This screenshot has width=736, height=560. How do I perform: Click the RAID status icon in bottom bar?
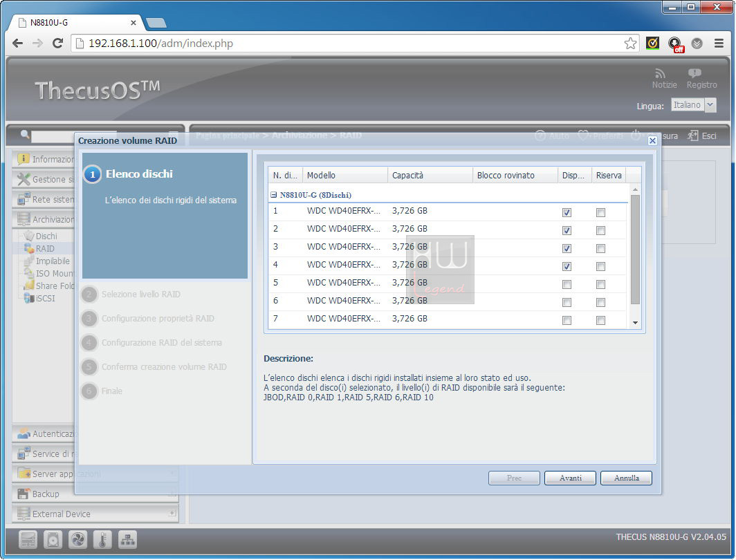28,540
